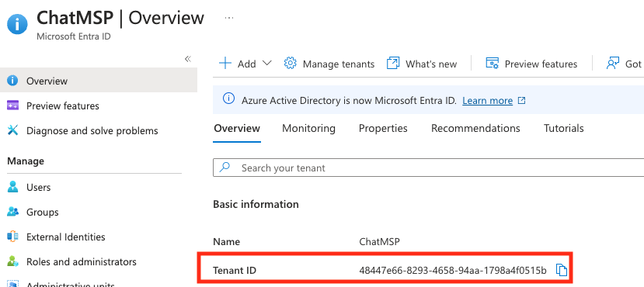This screenshot has width=644, height=287.
Task: Click the Preview features toolbar icon
Action: 492,64
